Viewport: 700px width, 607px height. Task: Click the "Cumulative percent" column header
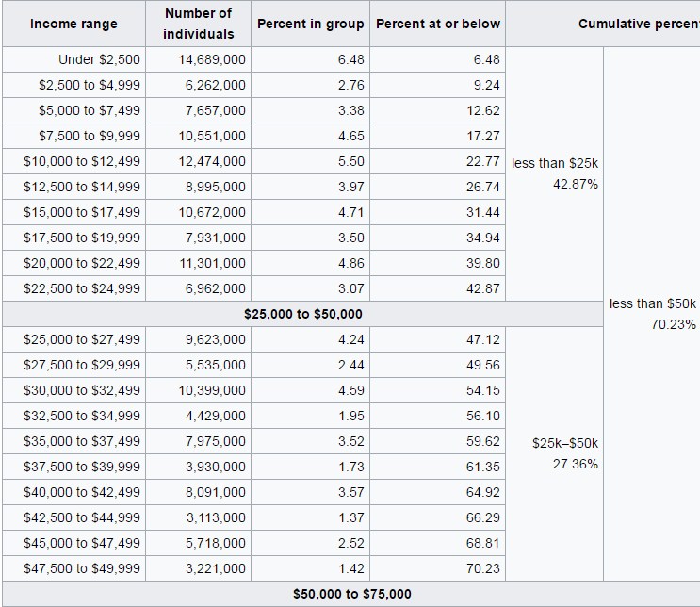[x=639, y=24]
